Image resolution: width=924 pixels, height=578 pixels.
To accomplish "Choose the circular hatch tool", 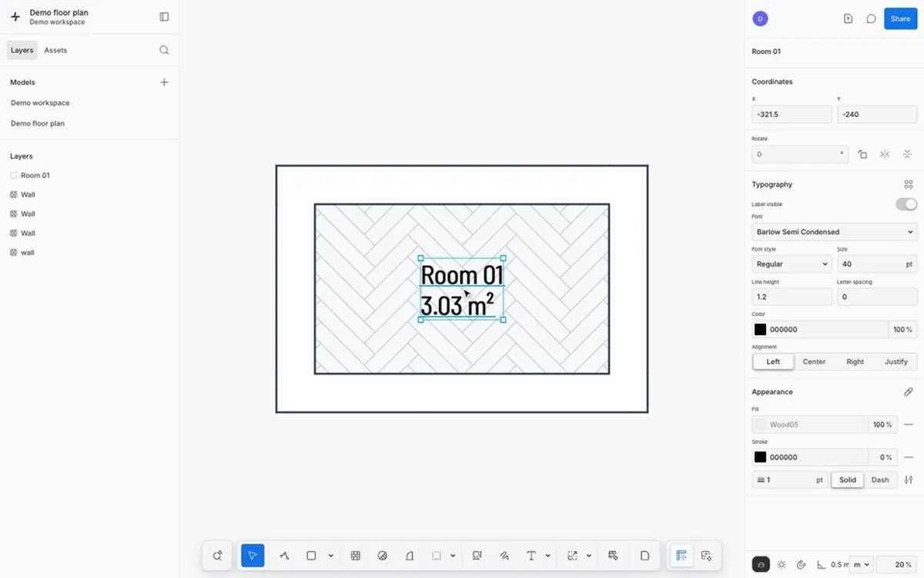I will click(383, 556).
